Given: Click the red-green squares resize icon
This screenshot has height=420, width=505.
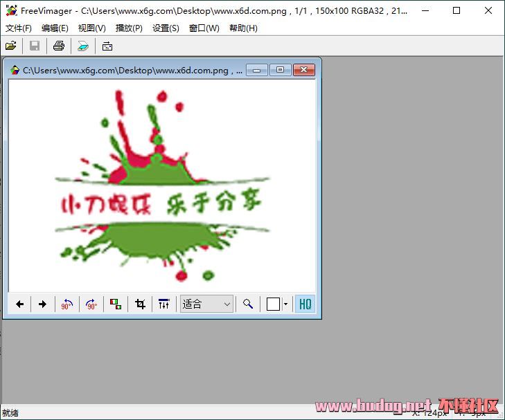Looking at the screenshot, I should 116,304.
